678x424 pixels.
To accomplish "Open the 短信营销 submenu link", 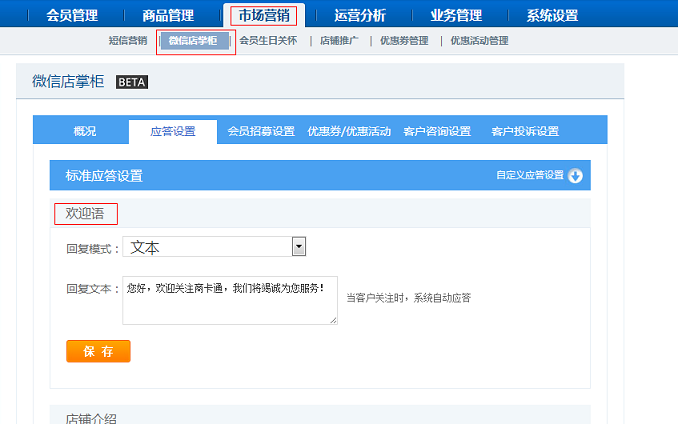I will pos(127,41).
